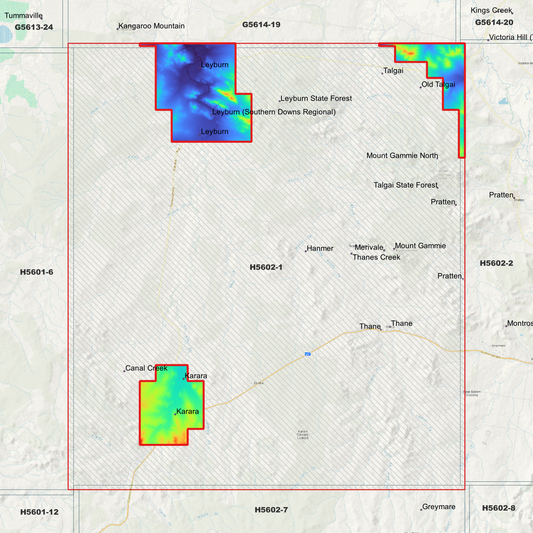Click the Kangaroo Mountain place label

coord(151,26)
